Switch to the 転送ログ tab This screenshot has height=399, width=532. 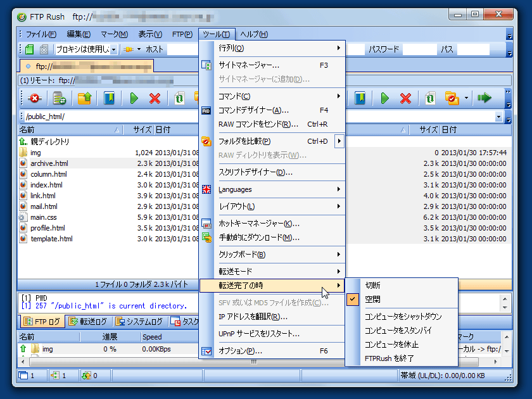coord(88,321)
